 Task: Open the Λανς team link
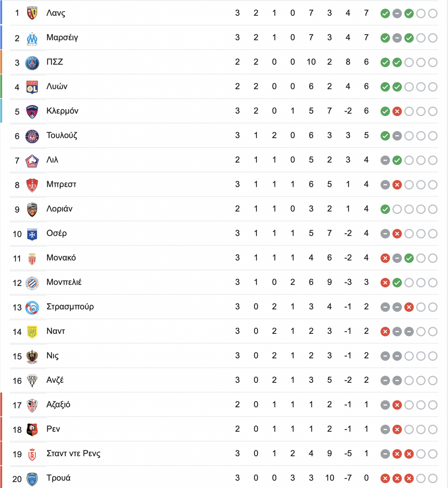56,13
